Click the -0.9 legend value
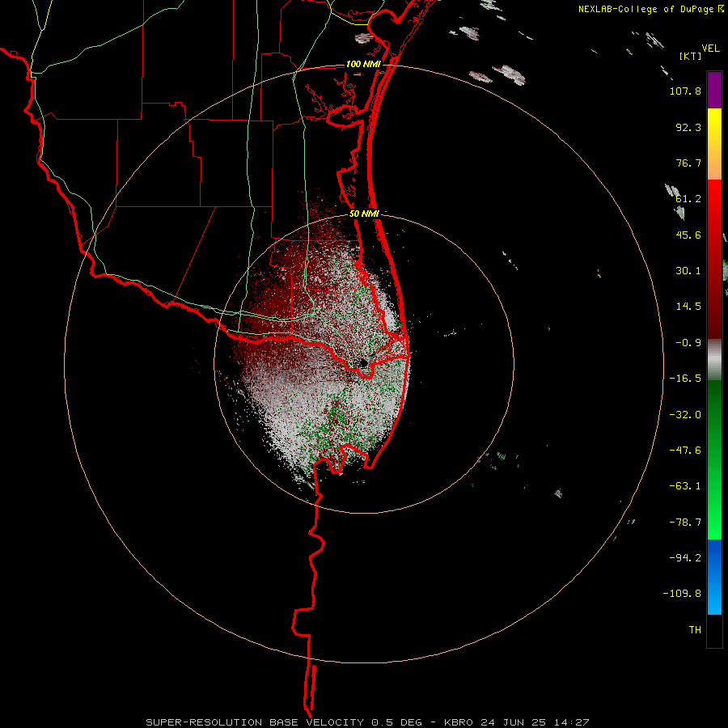Viewport: 728px width, 728px height. tap(688, 343)
